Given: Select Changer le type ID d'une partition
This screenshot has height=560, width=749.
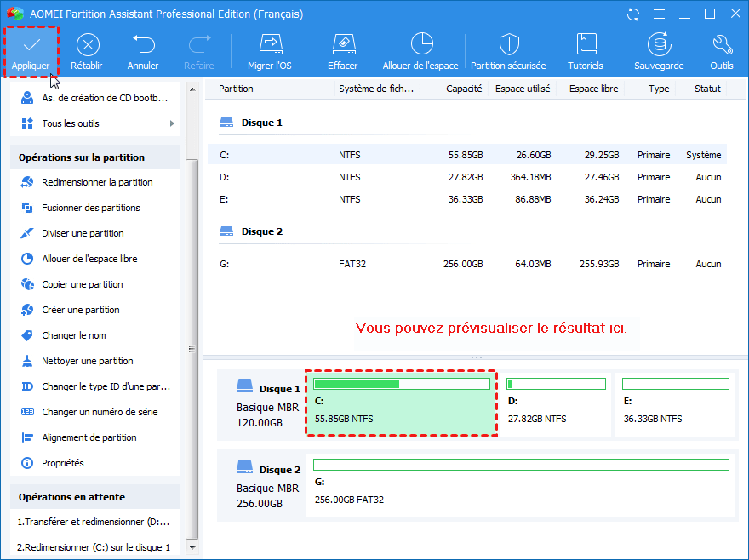Looking at the screenshot, I should tap(95, 386).
